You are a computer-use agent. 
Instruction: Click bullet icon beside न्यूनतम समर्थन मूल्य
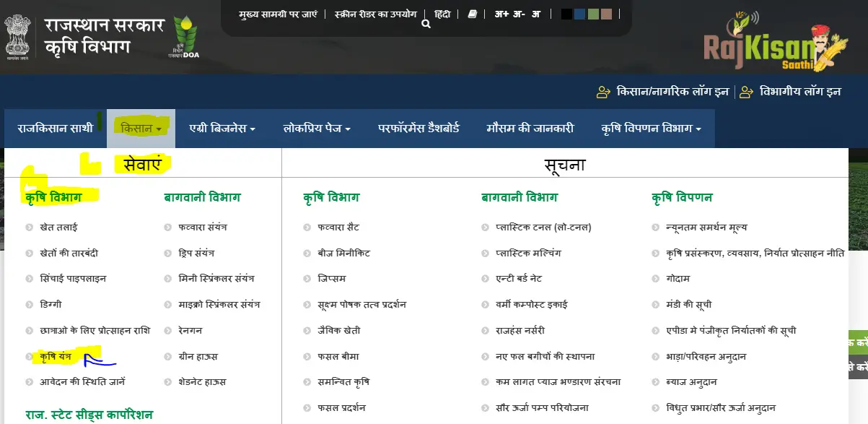[655, 228]
